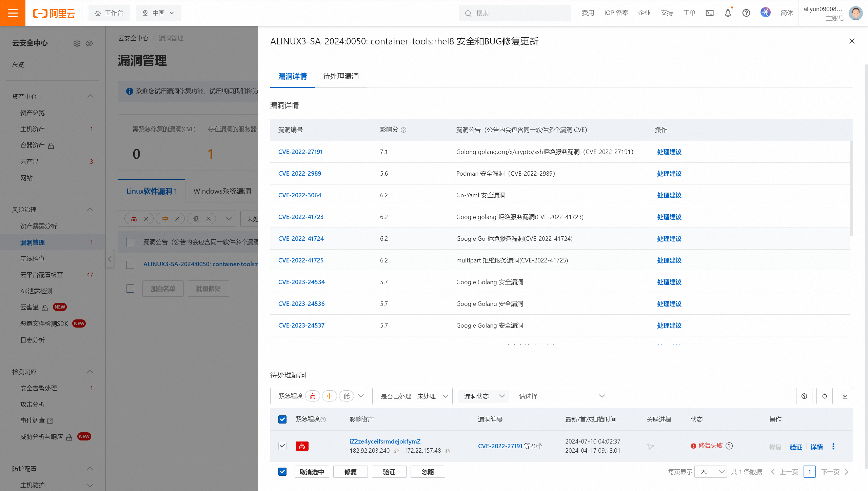Select the 漏洞详情 tab
Screen dimensions: 868x491
tap(292, 76)
